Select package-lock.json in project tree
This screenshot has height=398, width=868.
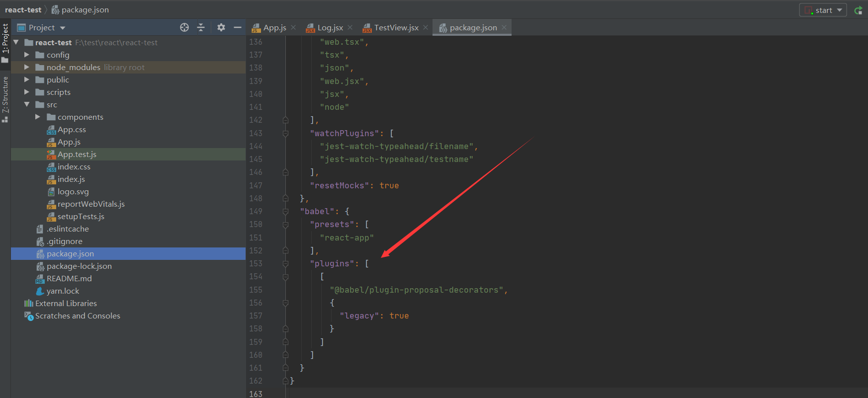79,266
